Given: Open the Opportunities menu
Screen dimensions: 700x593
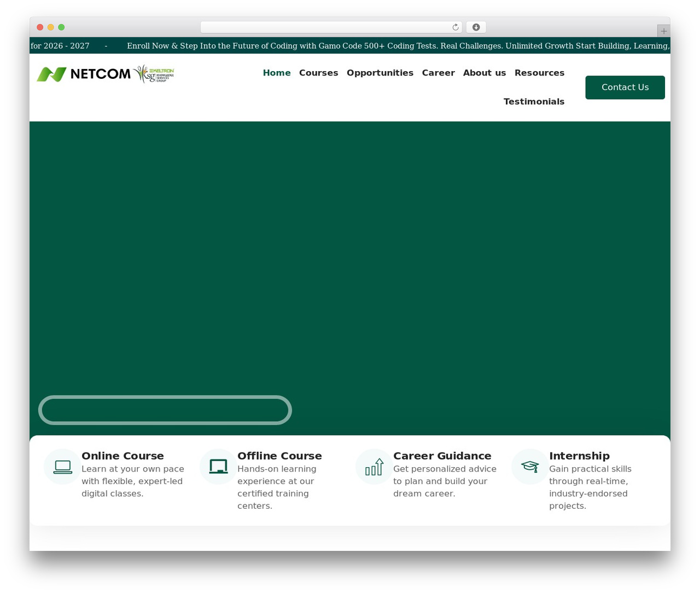Looking at the screenshot, I should point(380,73).
